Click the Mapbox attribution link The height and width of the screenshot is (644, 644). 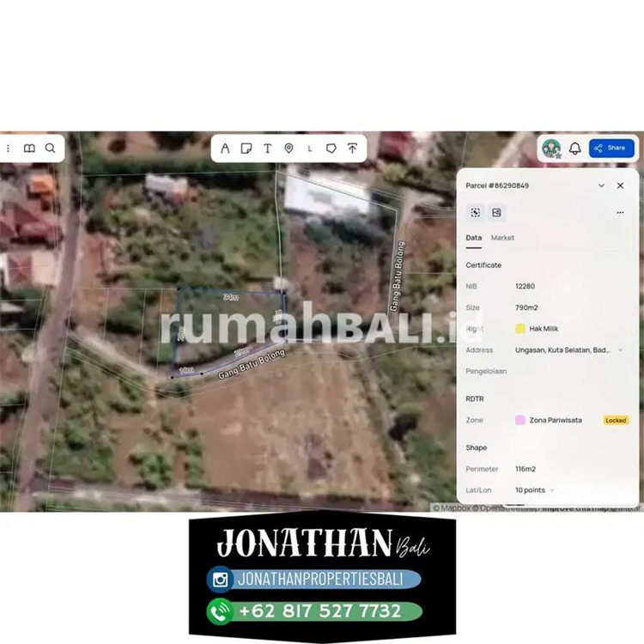(452, 508)
